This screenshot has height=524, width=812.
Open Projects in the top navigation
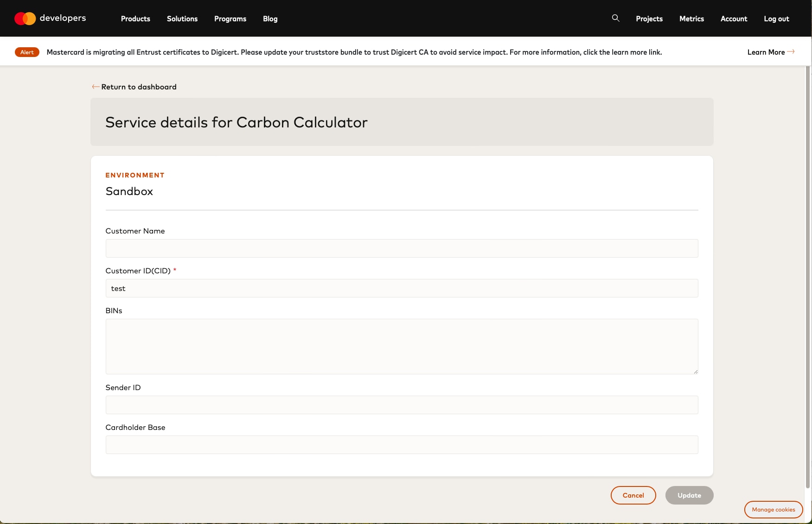coord(649,19)
